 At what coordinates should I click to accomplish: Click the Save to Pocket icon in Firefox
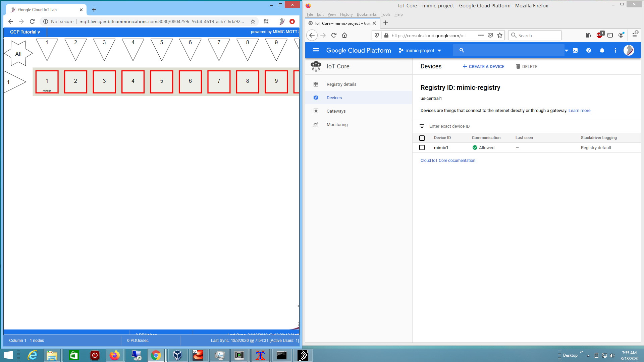(x=490, y=35)
